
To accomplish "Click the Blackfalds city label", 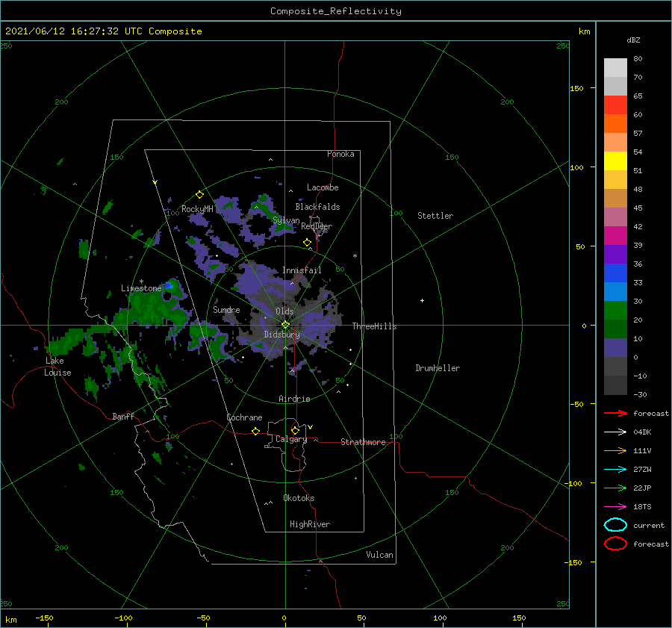I will (317, 207).
